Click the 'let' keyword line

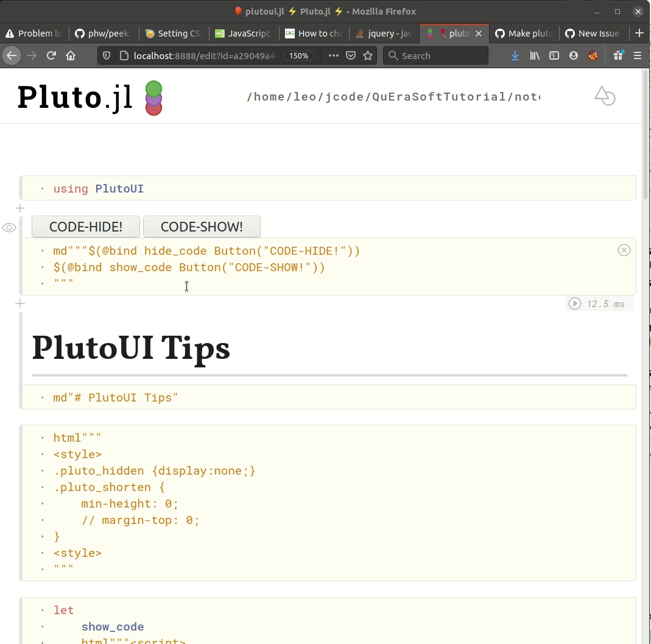(63, 610)
